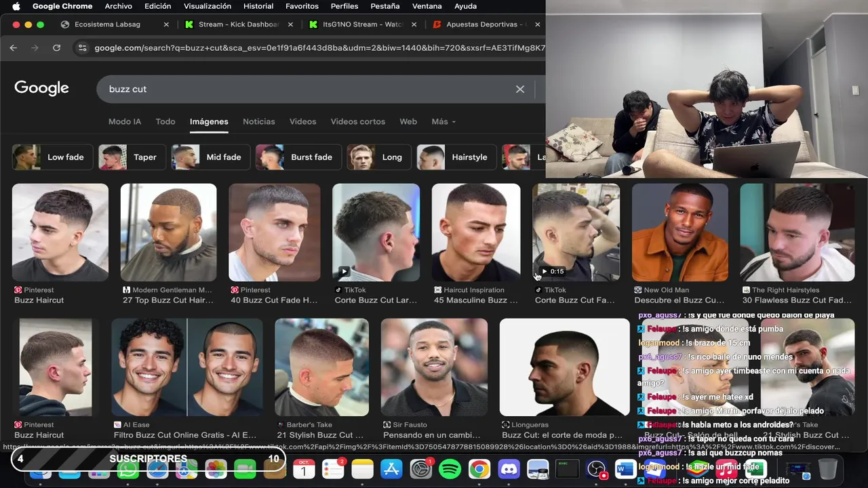Open the Edición menu
Image resolution: width=868 pixels, height=488 pixels.
pyautogui.click(x=157, y=6)
